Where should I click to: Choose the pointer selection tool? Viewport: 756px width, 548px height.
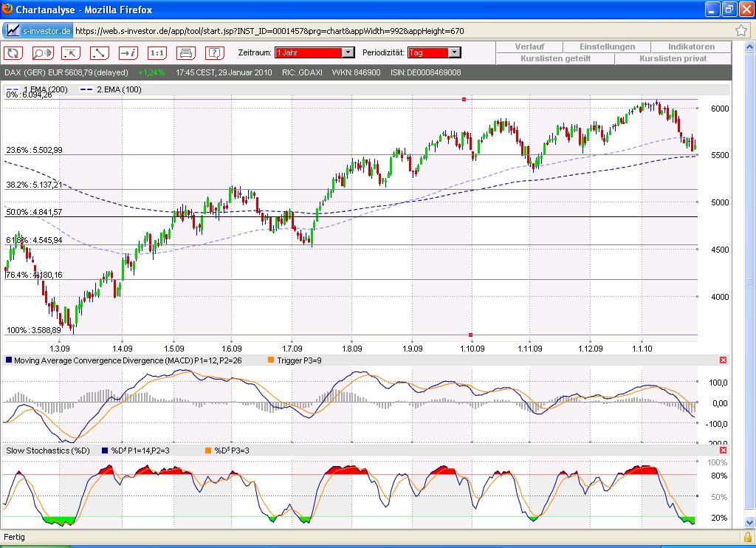[x=71, y=52]
